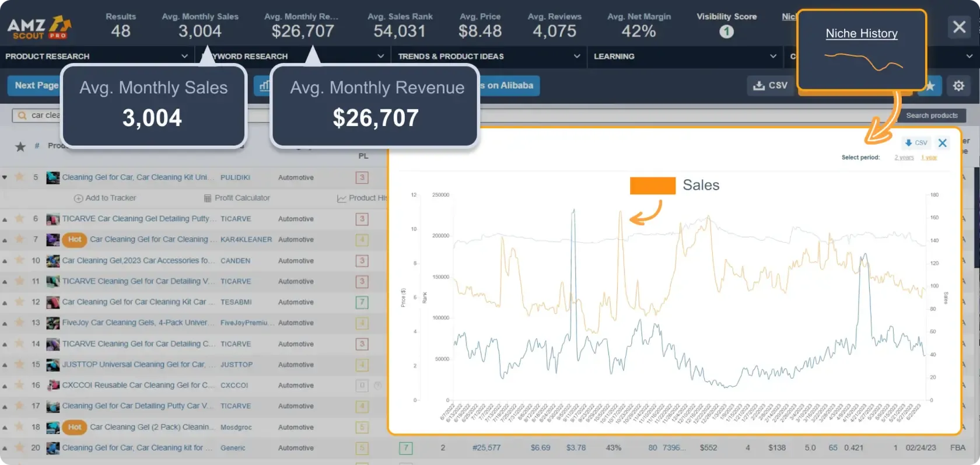Click the Search products button

tap(932, 116)
